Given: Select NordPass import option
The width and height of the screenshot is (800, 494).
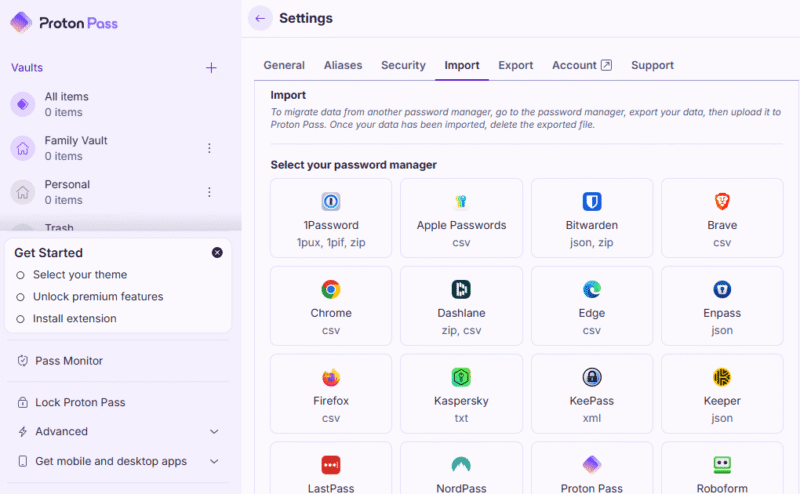Looking at the screenshot, I should 461,468.
